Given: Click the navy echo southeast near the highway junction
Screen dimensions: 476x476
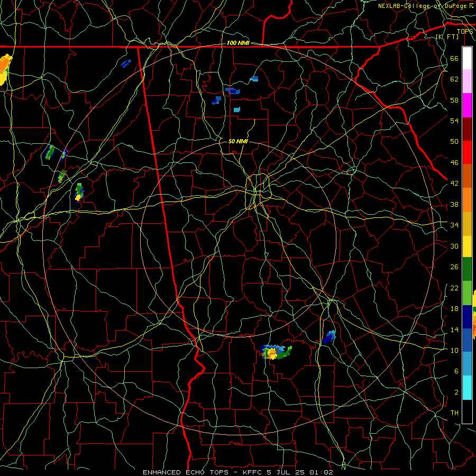Looking at the screenshot, I should click(329, 337).
